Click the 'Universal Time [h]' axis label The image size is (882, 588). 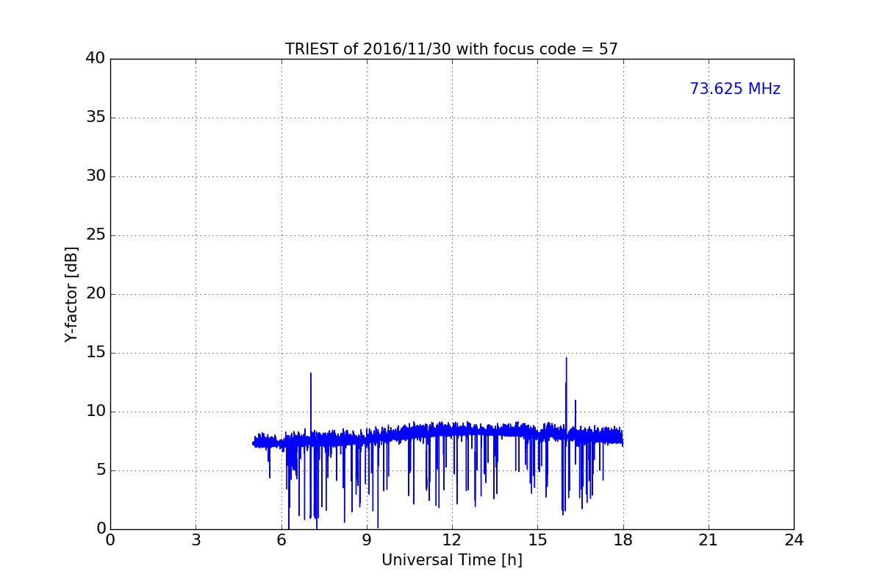coord(452,560)
